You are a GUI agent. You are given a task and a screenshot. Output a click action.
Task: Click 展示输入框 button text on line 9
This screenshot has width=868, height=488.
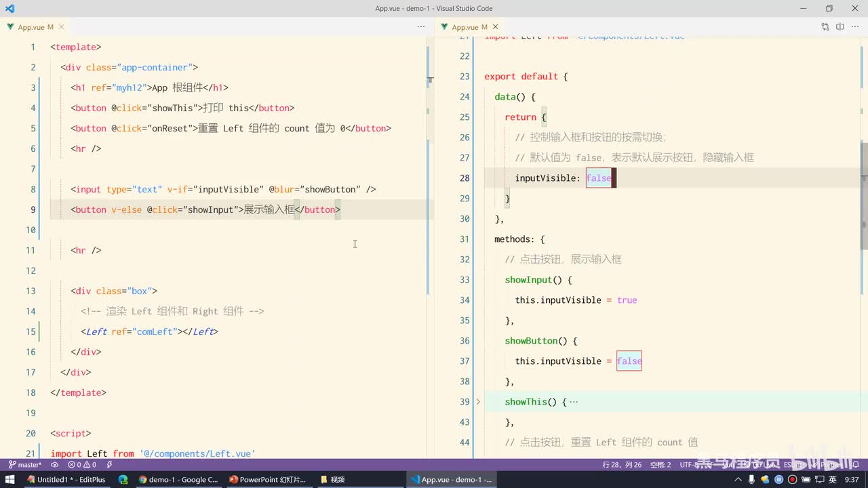pyautogui.click(x=269, y=209)
